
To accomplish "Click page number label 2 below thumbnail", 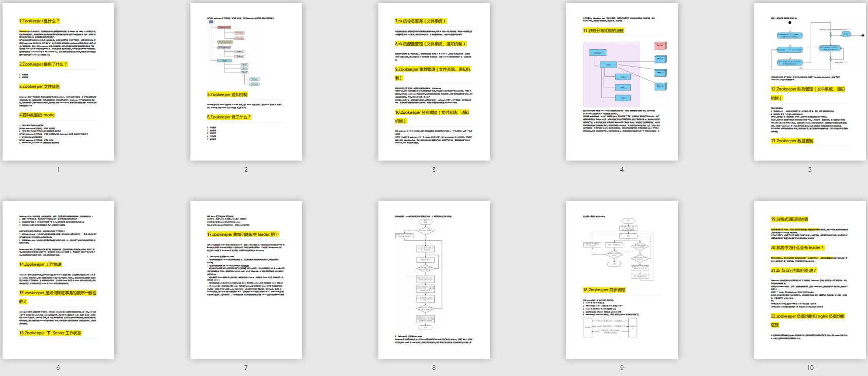I will [246, 169].
